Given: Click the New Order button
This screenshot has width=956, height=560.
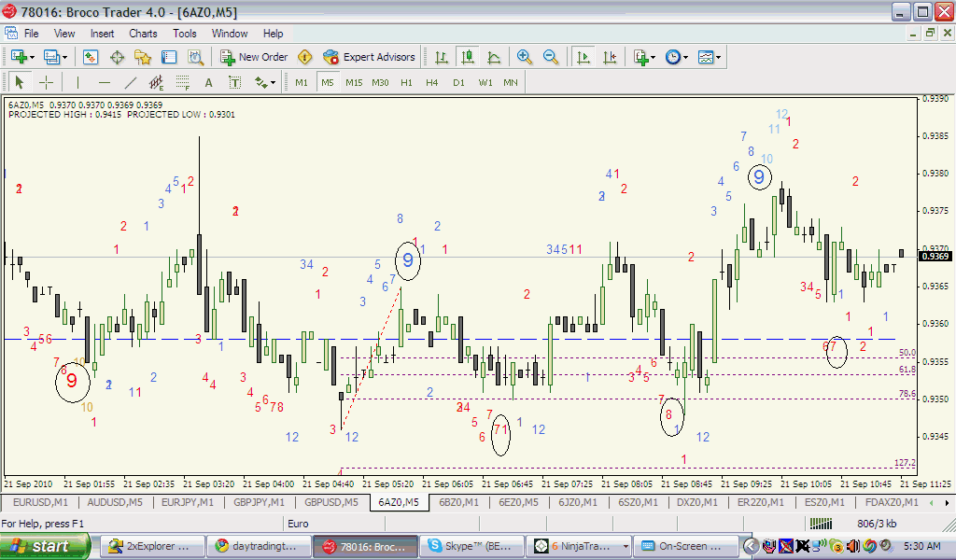Looking at the screenshot, I should coord(254,57).
